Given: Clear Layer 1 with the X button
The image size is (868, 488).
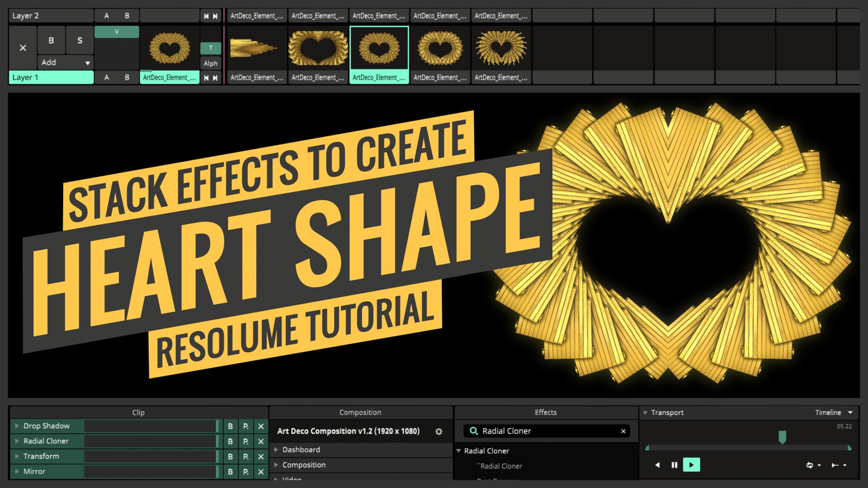Looking at the screenshot, I should (23, 48).
